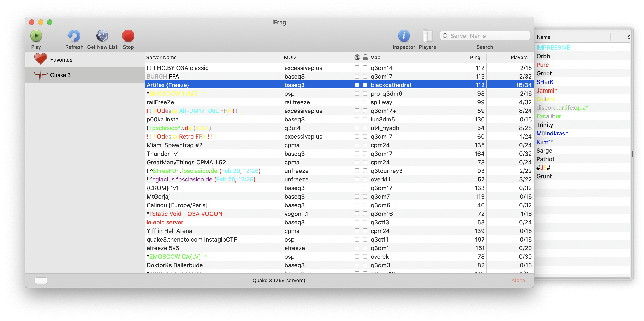
Task: Toggle first checkbox in railFreeZe row
Action: coord(357,102)
